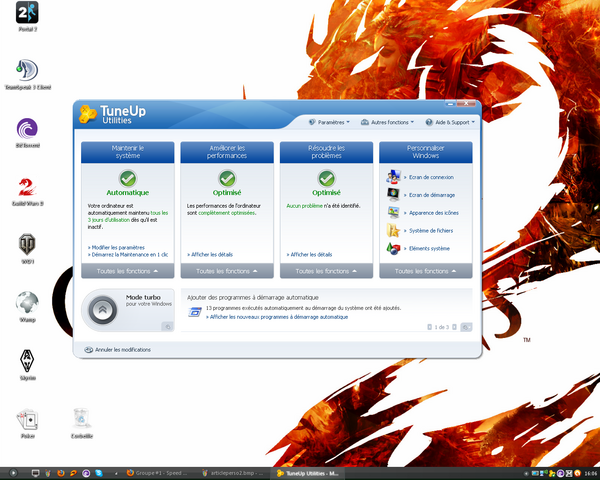The width and height of the screenshot is (600, 480).
Task: Go to previous notification before 1 de 3
Action: click(430, 327)
